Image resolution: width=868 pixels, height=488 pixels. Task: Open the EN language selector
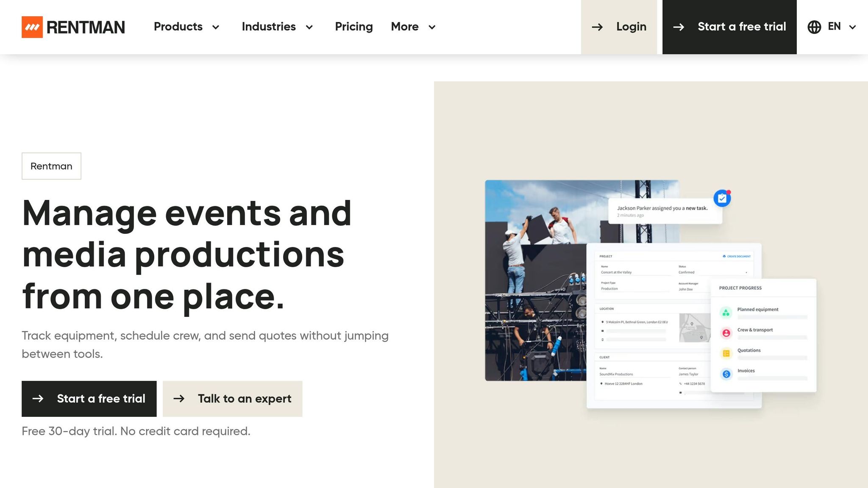[832, 27]
